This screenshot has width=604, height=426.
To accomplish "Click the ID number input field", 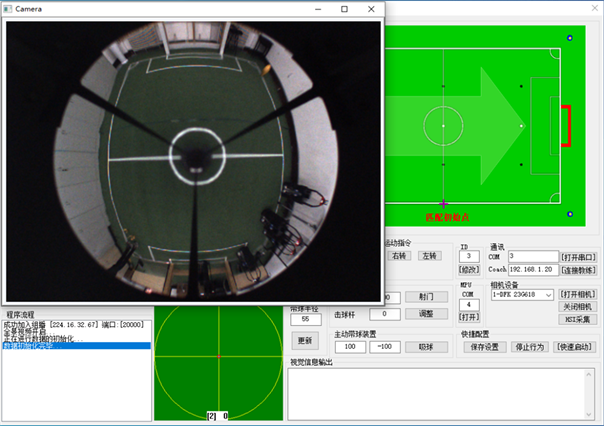I will [x=468, y=257].
